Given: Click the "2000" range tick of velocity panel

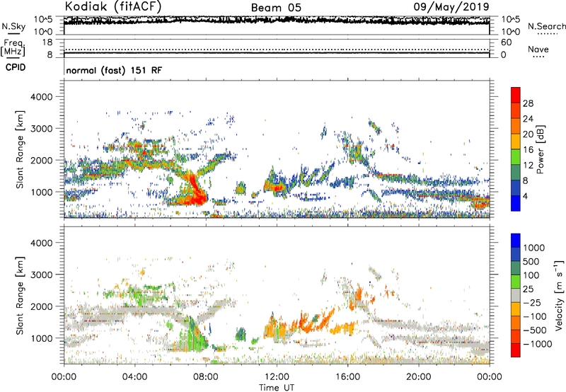Looking at the screenshot, I should coord(41,306).
